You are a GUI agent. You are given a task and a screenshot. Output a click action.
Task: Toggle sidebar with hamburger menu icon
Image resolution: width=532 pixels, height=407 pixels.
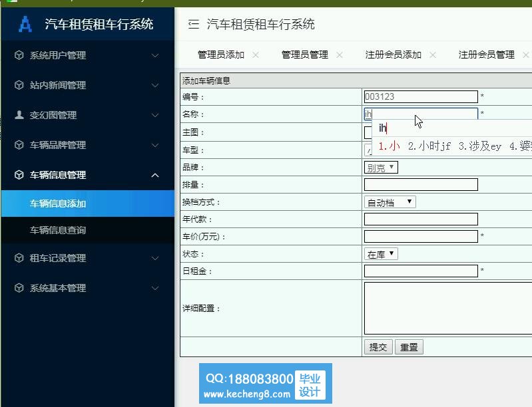193,24
